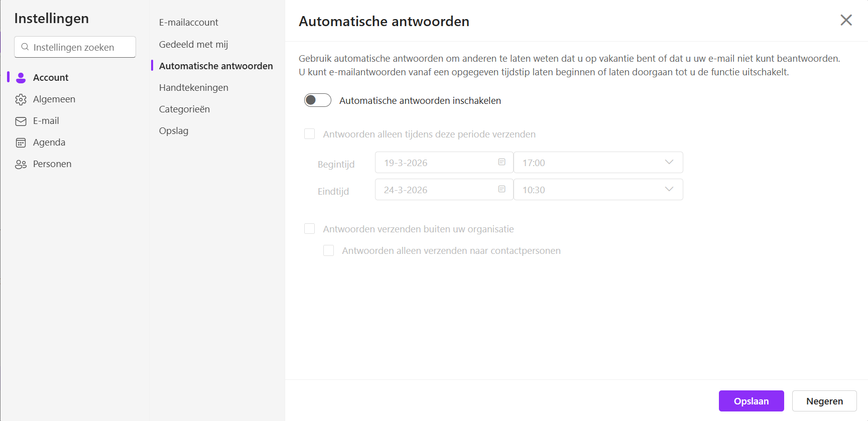Open the Handtekeningen settings page
Viewport: 868px width, 421px height.
coord(193,88)
